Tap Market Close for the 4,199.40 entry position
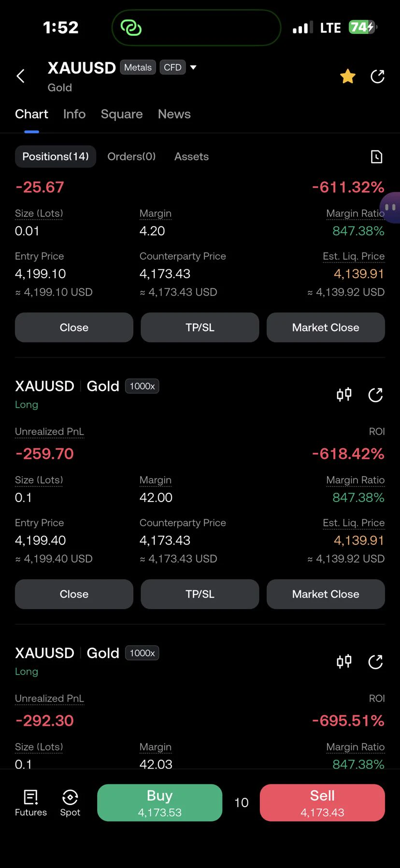The height and width of the screenshot is (868, 400). [x=326, y=594]
